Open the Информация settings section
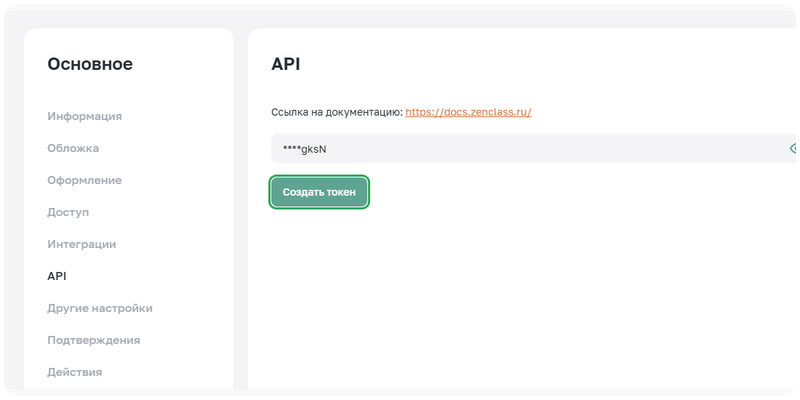800x400 pixels. [84, 116]
